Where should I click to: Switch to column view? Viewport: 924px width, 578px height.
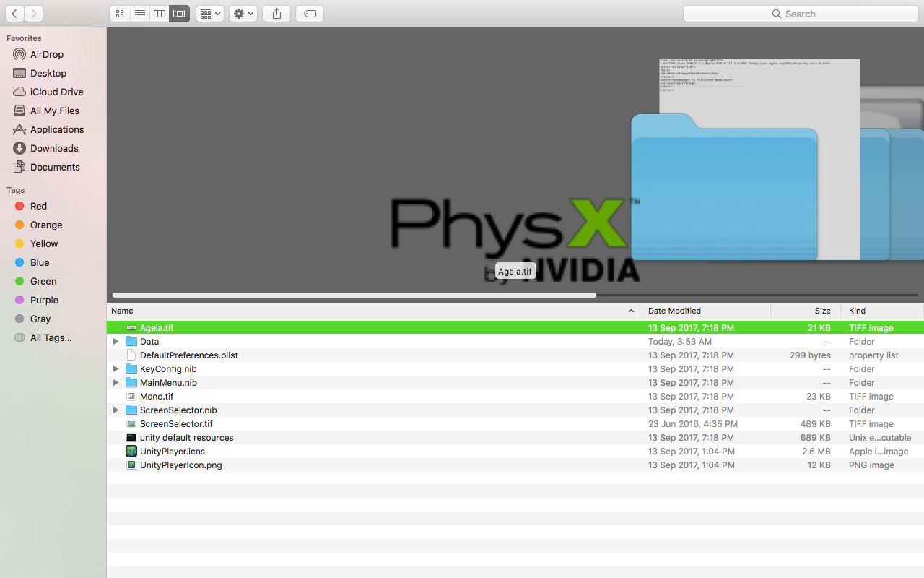(160, 14)
